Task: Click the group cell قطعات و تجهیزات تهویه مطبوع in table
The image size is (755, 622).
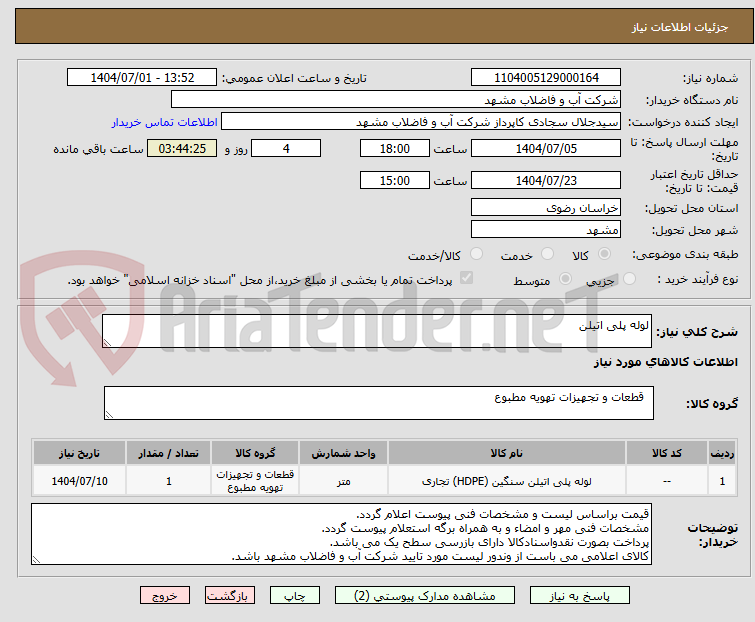Action: (255, 481)
